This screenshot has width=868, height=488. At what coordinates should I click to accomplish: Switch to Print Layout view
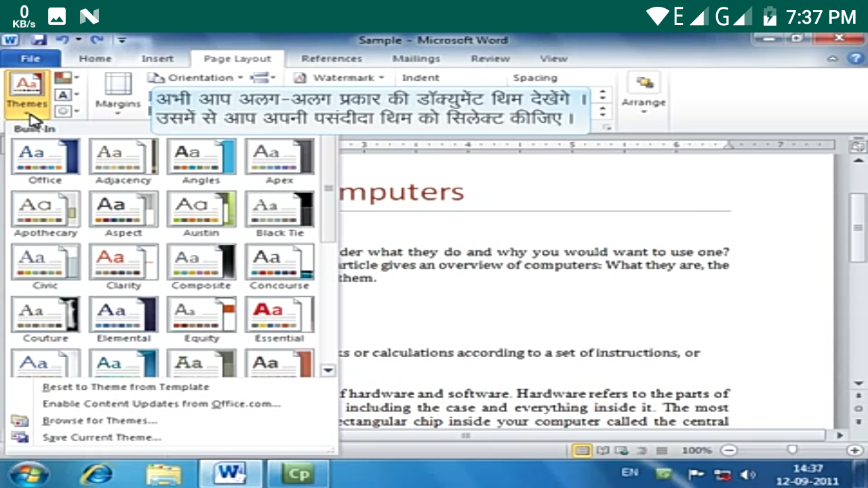[x=580, y=450]
